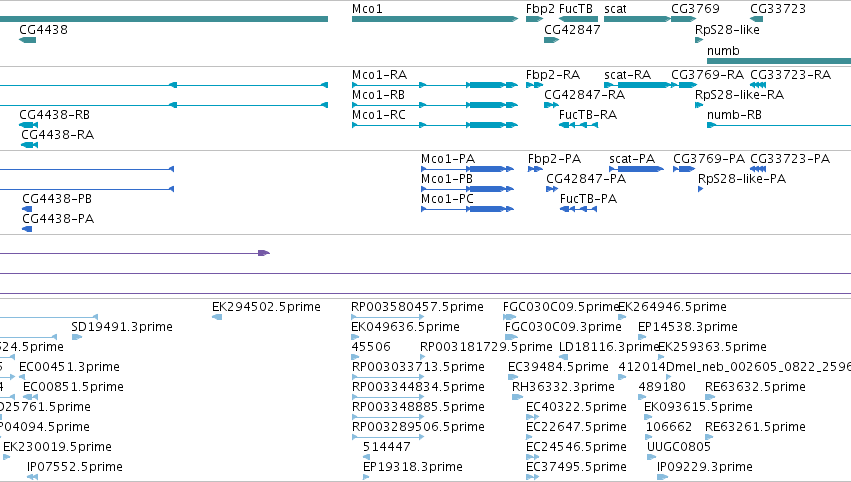Click the scat-PA protein glyph

637,169
